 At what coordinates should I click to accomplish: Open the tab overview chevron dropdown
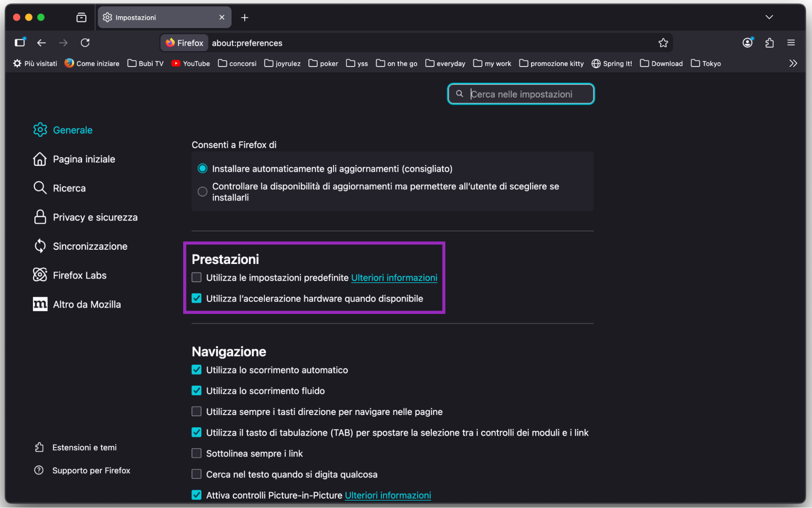coord(769,17)
